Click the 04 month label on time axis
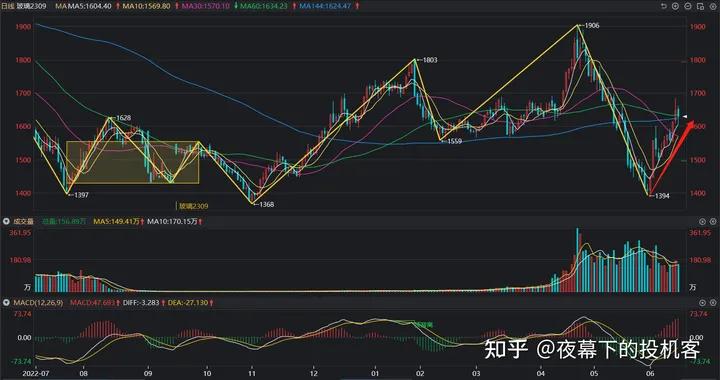The height and width of the screenshot is (380, 720). [x=540, y=374]
